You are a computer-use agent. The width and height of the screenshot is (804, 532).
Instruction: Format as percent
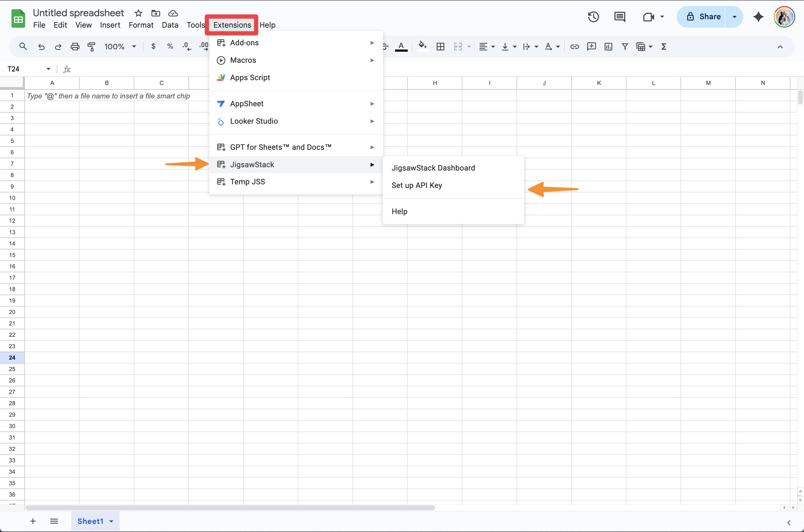170,47
